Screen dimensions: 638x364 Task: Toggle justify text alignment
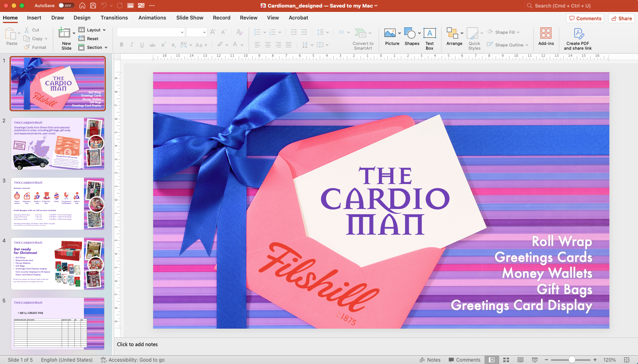289,45
